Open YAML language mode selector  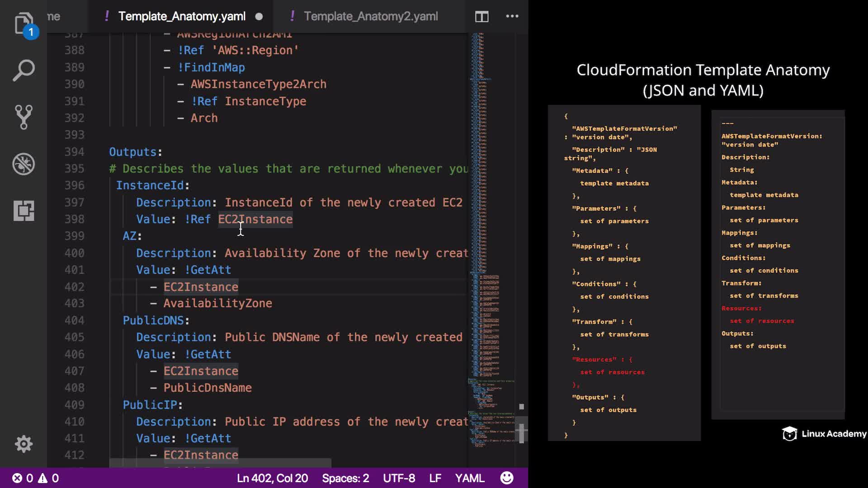click(469, 478)
